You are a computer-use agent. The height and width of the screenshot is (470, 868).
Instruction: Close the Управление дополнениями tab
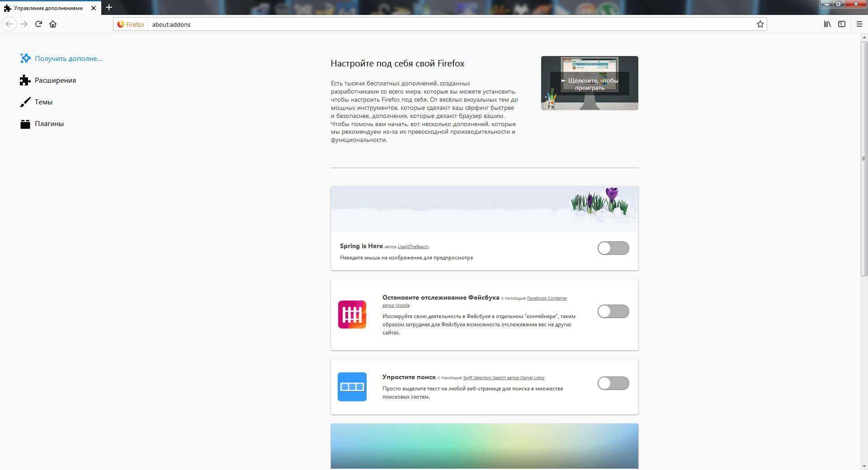[x=94, y=8]
